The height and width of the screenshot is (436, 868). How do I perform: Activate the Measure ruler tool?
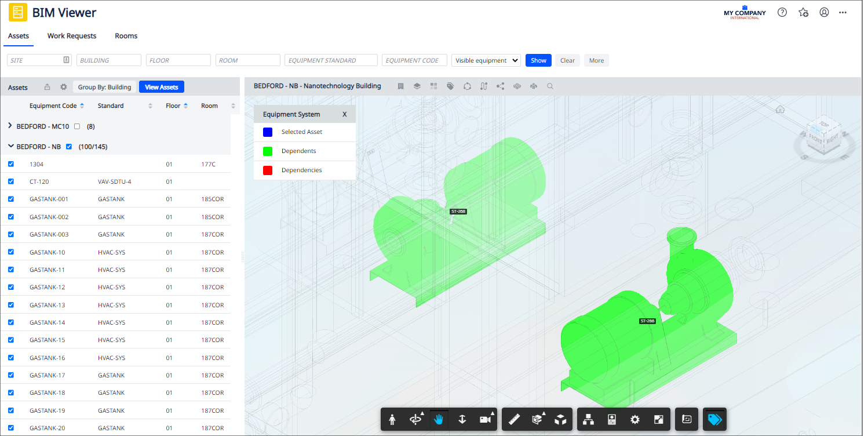click(x=514, y=419)
